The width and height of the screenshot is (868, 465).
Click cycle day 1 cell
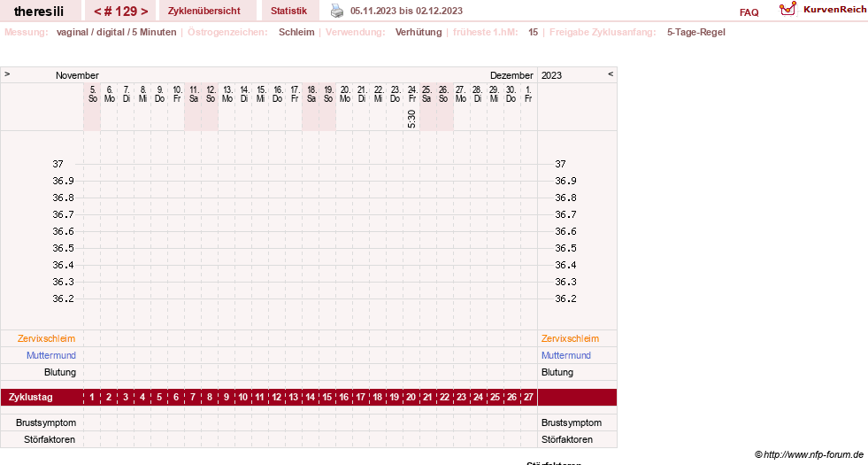(x=92, y=398)
